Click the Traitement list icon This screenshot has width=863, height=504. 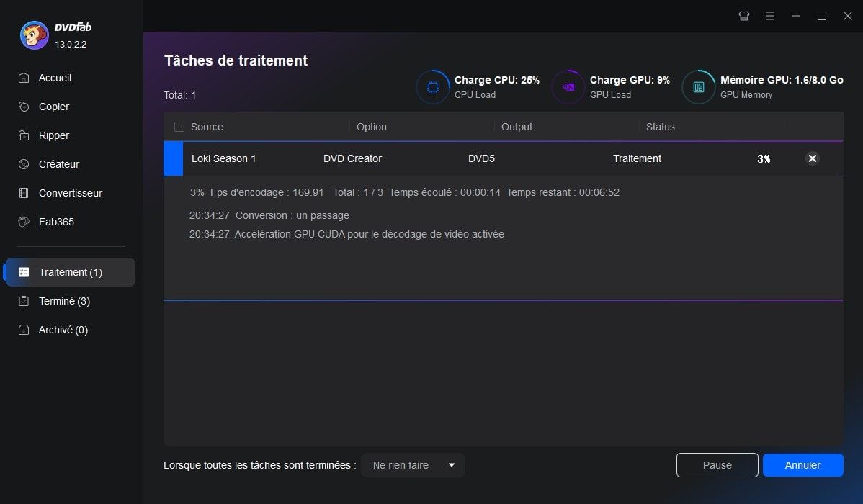[24, 272]
